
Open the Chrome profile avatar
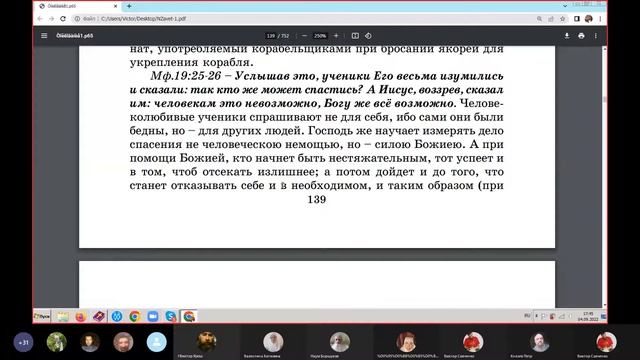point(589,19)
